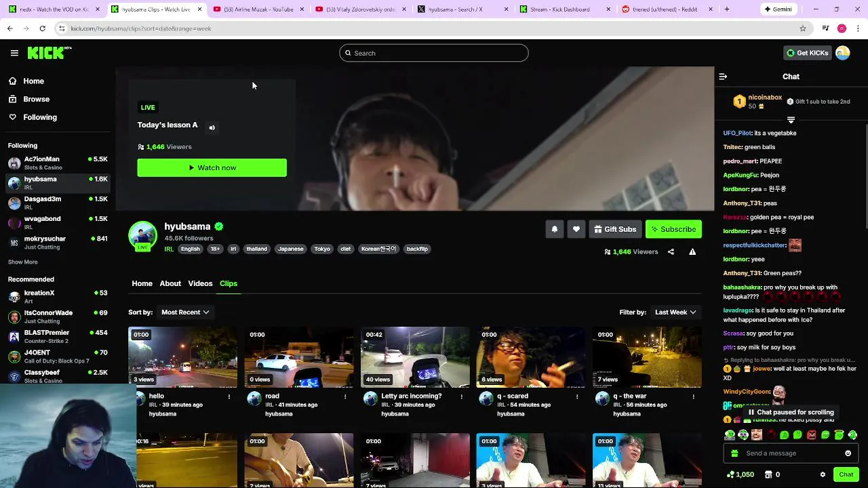Toggle notification bell for hyubsama
Screen dimensions: 868x488
point(554,229)
